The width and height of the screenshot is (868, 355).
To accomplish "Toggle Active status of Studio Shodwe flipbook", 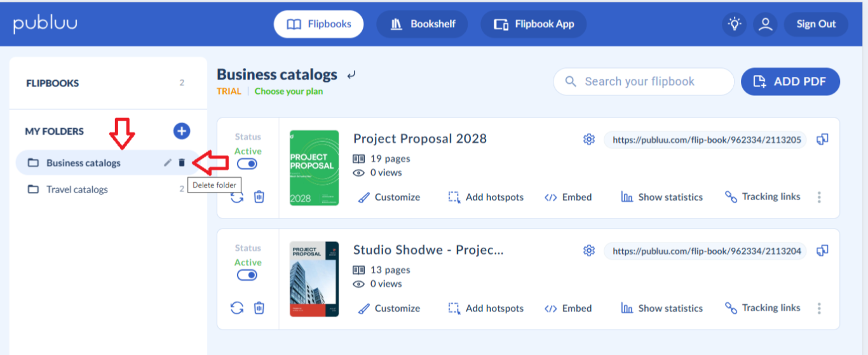I will (247, 275).
